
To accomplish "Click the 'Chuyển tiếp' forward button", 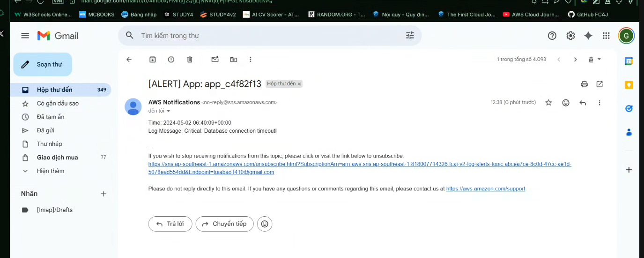I will (x=224, y=224).
